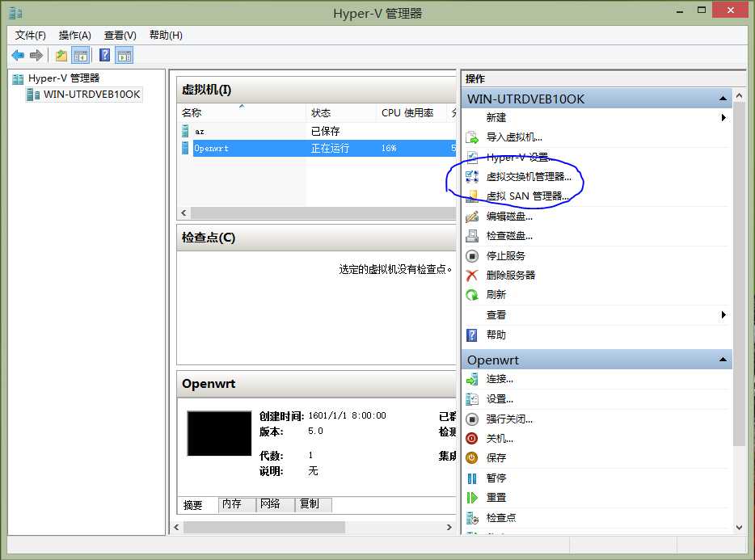Open the 查看(V) menu
Screen dimensions: 755x560
point(120,35)
